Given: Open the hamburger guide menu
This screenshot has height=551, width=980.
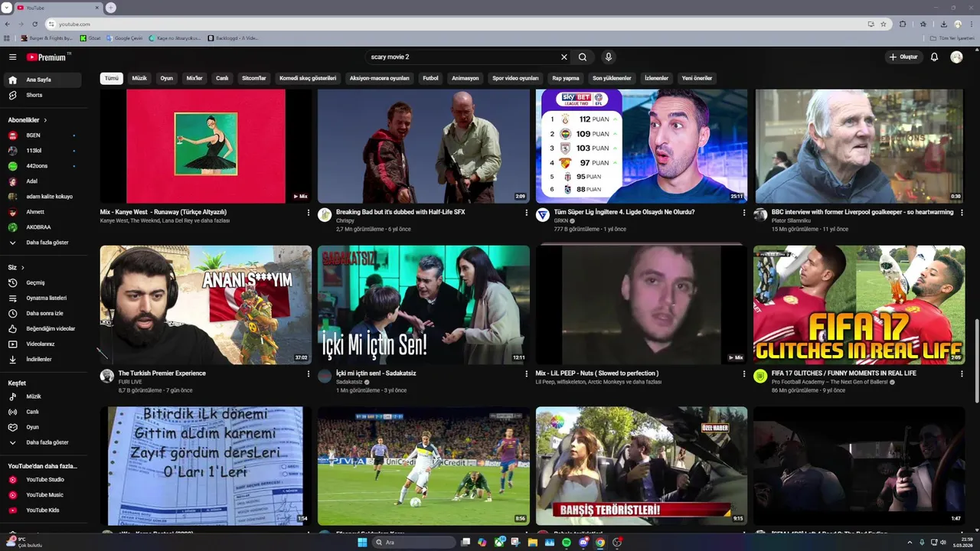Looking at the screenshot, I should point(12,57).
